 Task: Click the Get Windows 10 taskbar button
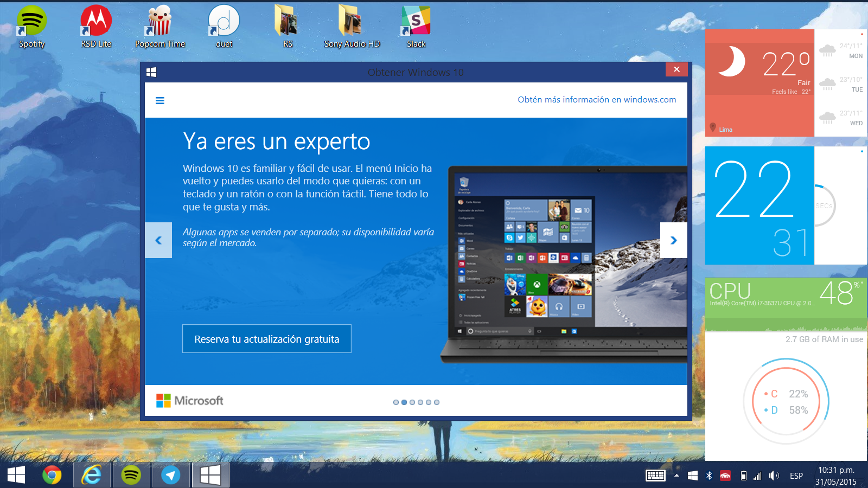[210, 476]
